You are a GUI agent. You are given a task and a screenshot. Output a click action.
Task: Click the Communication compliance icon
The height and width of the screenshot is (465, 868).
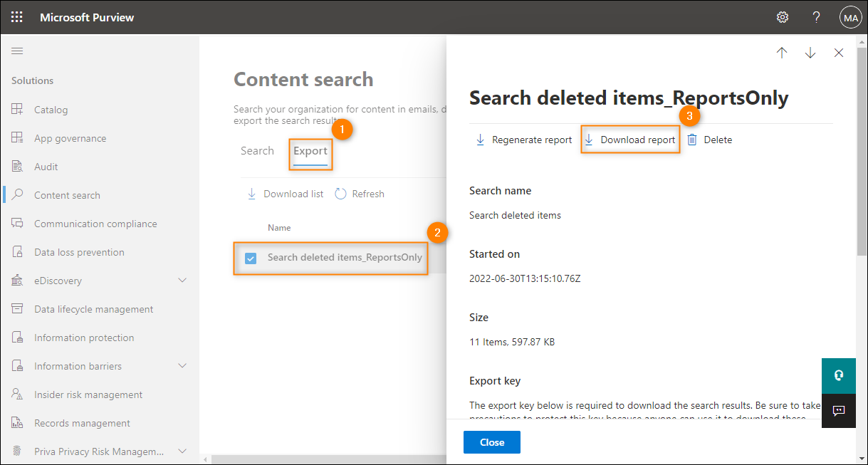[x=17, y=224]
